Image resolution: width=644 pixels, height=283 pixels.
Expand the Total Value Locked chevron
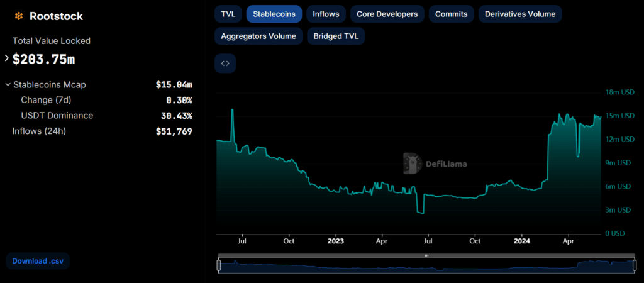point(7,58)
